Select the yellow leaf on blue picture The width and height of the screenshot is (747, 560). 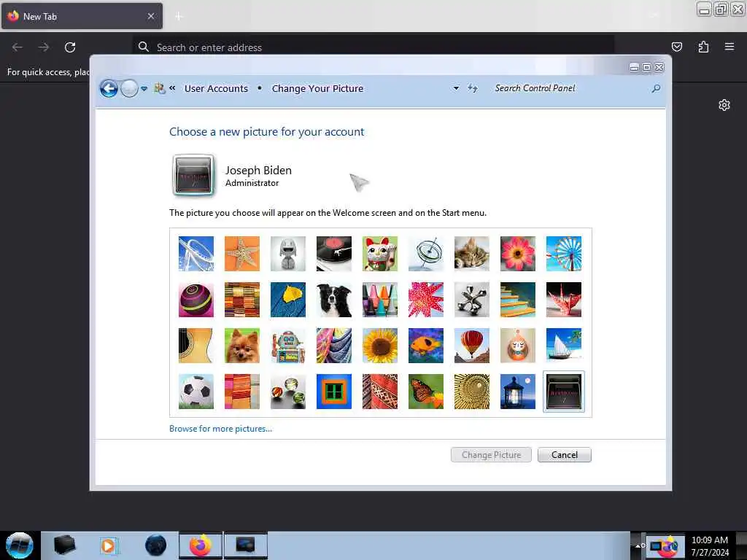288,300
